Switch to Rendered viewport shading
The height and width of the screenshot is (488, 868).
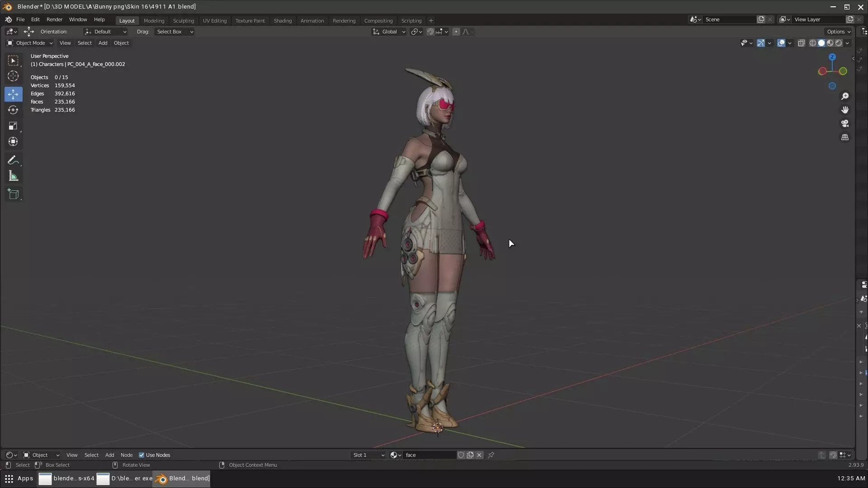838,43
